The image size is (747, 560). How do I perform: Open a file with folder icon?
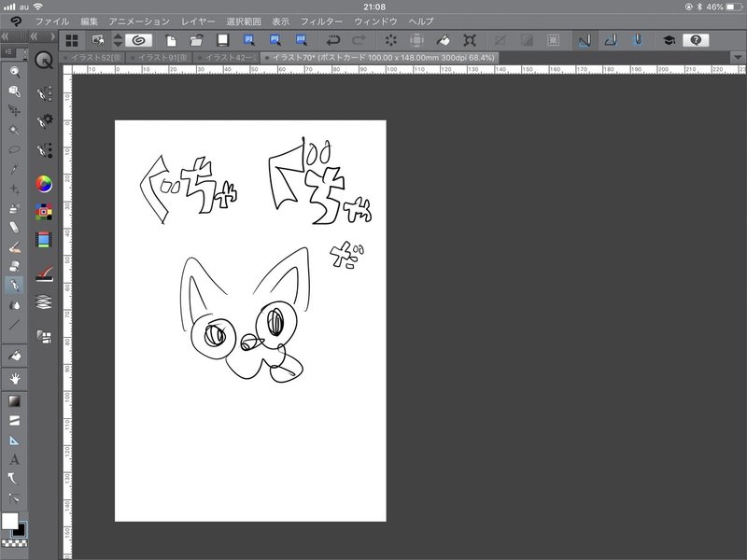click(x=196, y=40)
